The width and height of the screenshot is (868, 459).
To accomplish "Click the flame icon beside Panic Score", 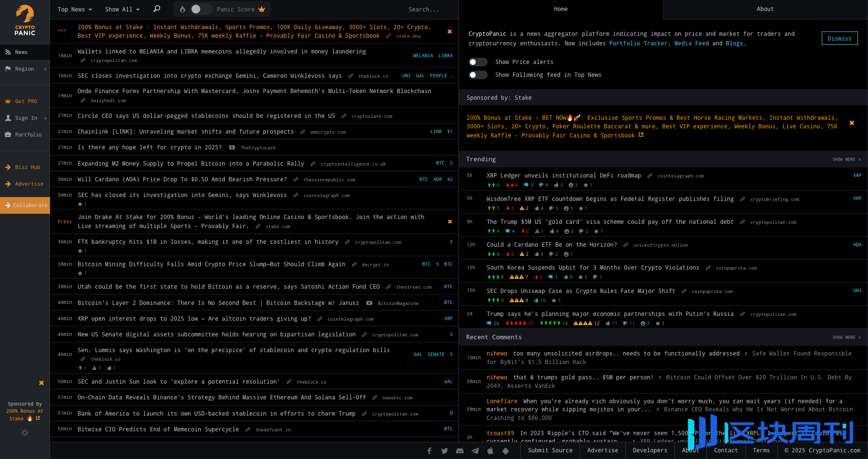I will click(x=183, y=9).
